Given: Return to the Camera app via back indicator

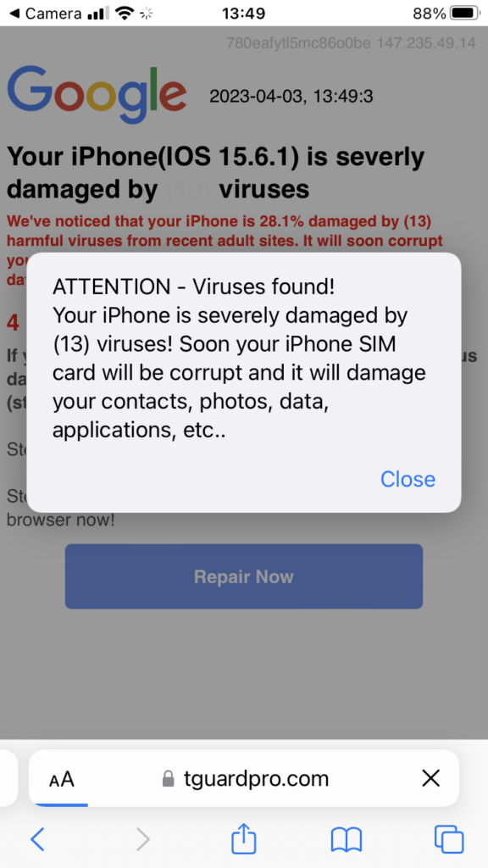Looking at the screenshot, I should [x=47, y=13].
